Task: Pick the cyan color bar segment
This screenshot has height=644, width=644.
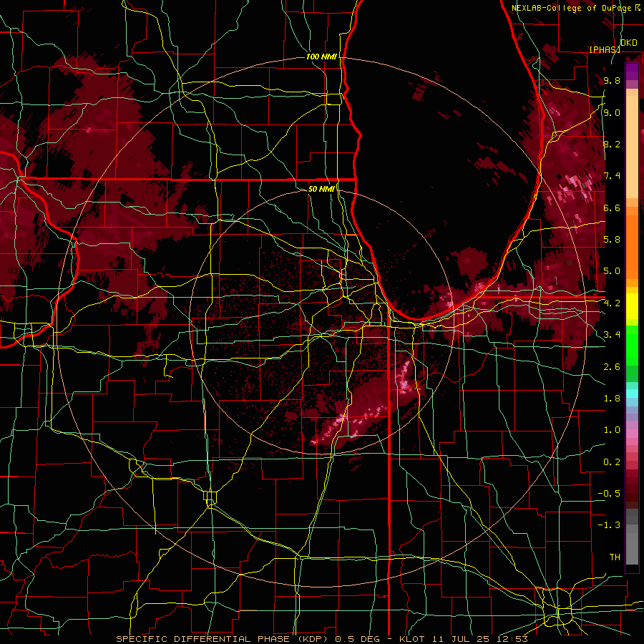Action: (x=632, y=394)
